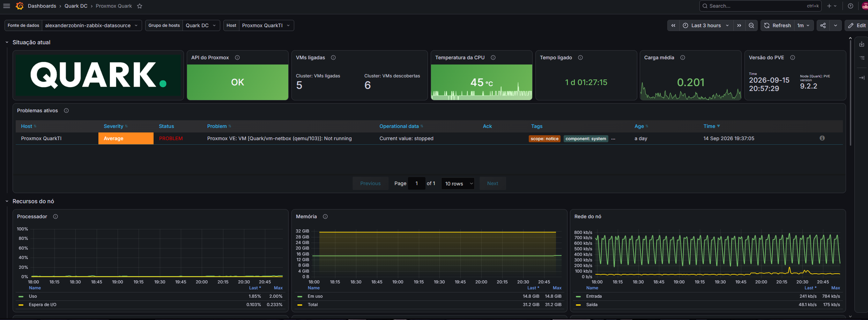Open the help question-mark icon
Viewport: 868px width, 320px height.
pyautogui.click(x=851, y=6)
